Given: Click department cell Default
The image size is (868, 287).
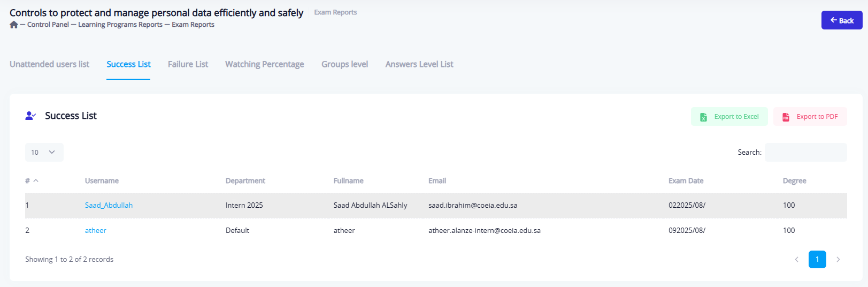Looking at the screenshot, I should (x=237, y=230).
